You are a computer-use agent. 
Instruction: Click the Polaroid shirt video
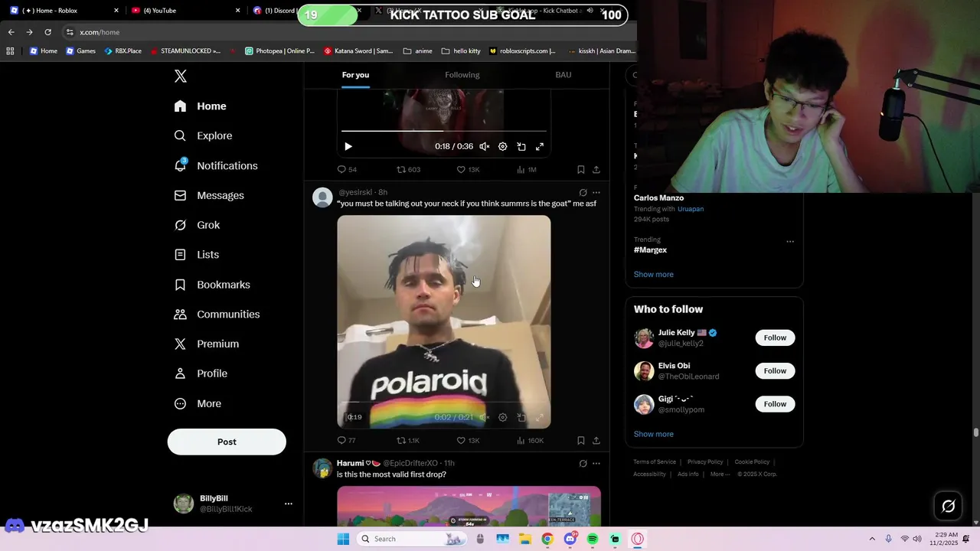[444, 321]
